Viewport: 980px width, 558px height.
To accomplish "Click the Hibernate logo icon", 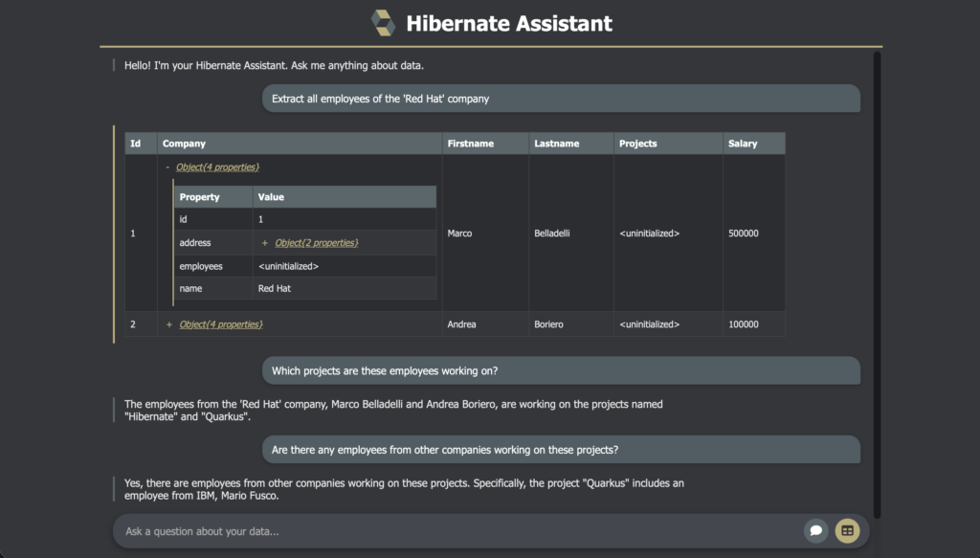I will 383,23.
